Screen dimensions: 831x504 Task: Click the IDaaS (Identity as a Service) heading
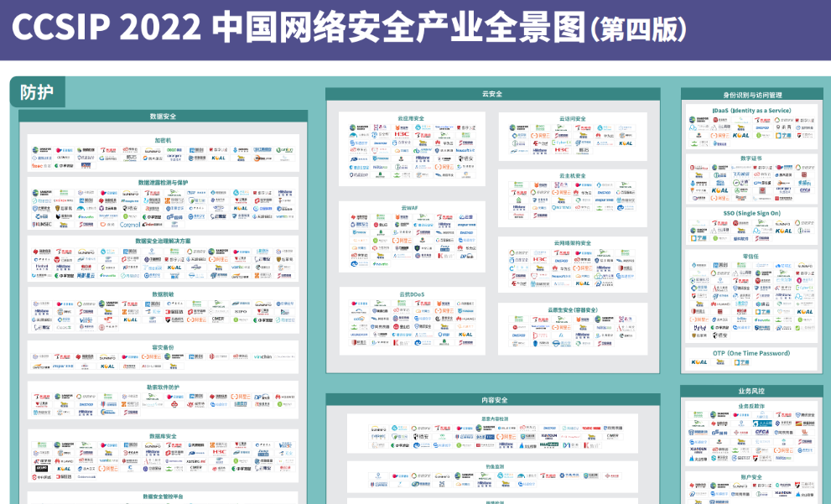click(751, 111)
